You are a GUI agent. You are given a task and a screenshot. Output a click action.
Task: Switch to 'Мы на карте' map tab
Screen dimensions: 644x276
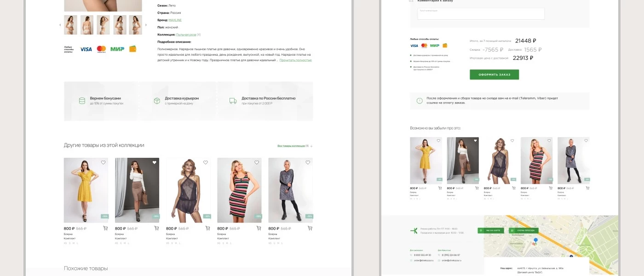491,230
